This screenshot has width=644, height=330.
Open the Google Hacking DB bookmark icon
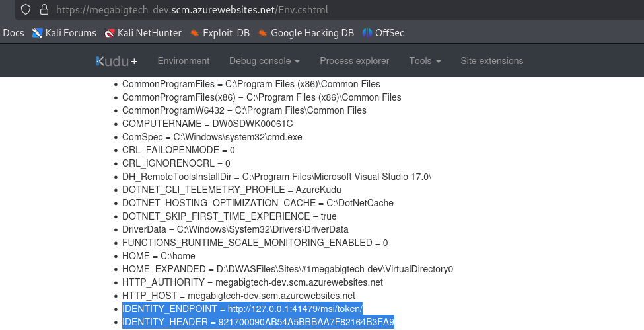[263, 33]
